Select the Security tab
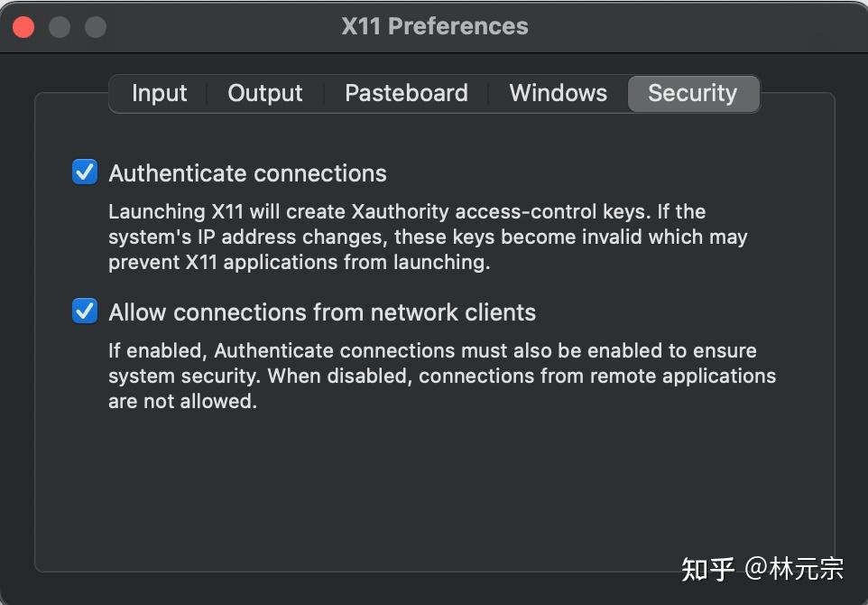This screenshot has width=868, height=605. [x=693, y=93]
